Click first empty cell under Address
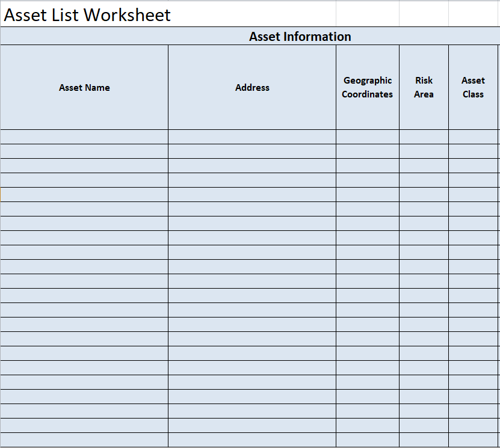The width and height of the screenshot is (500, 448). 252,137
